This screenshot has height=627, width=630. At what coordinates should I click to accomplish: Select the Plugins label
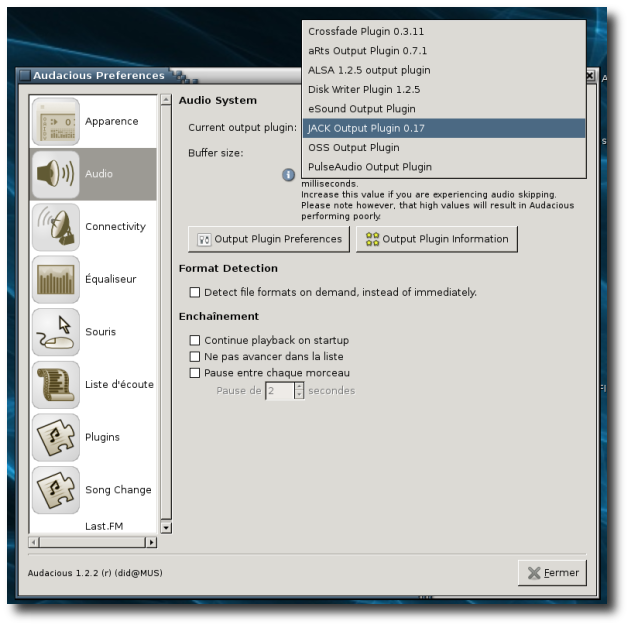tap(102, 437)
